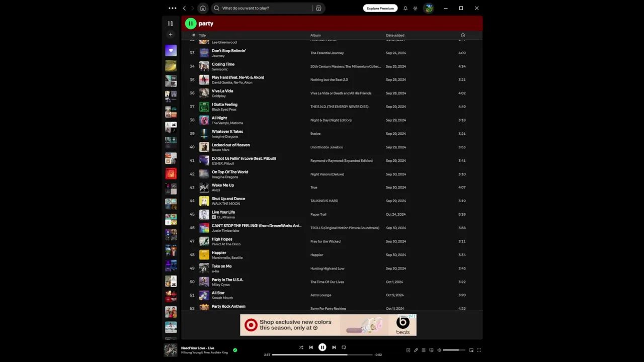This screenshot has width=644, height=362.
Task: Go forward with the right arrow
Action: point(192,8)
